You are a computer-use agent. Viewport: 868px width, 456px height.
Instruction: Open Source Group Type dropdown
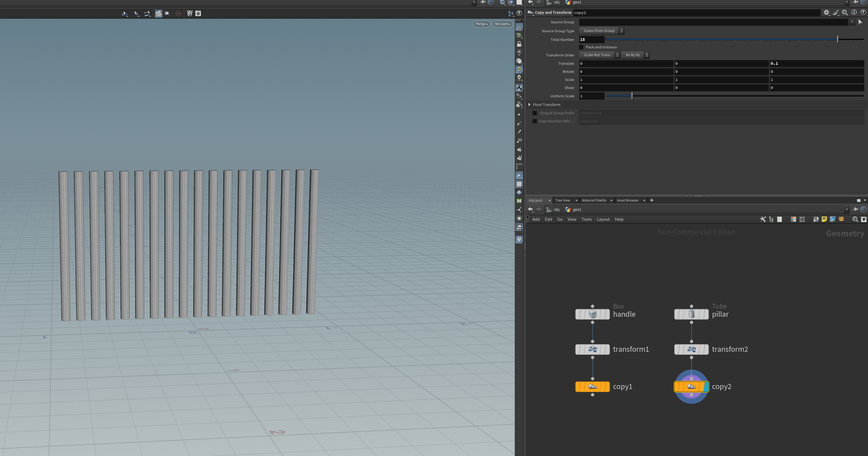(x=601, y=31)
